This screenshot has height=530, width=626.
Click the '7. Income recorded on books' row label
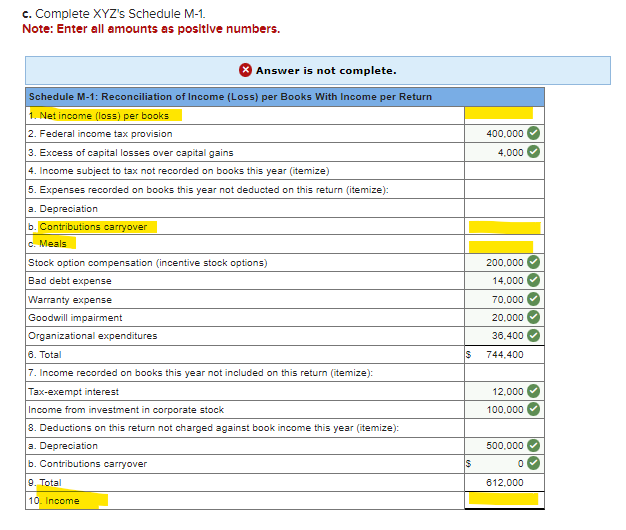coord(200,373)
